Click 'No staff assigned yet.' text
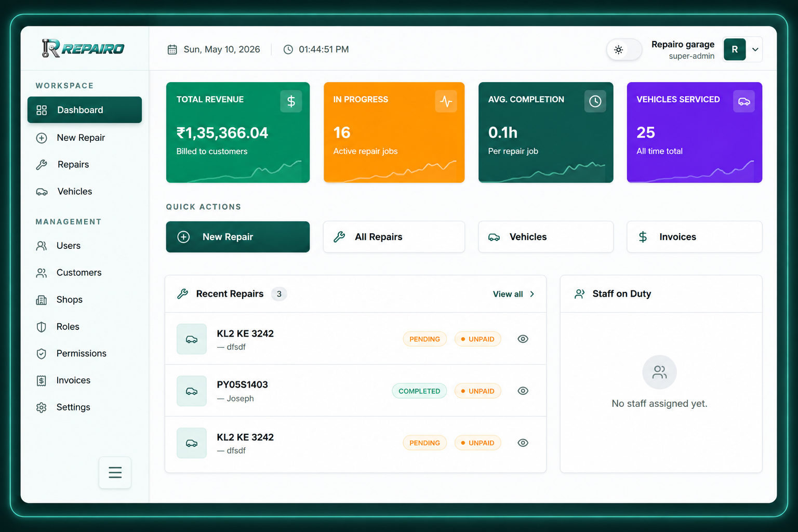 coord(659,404)
